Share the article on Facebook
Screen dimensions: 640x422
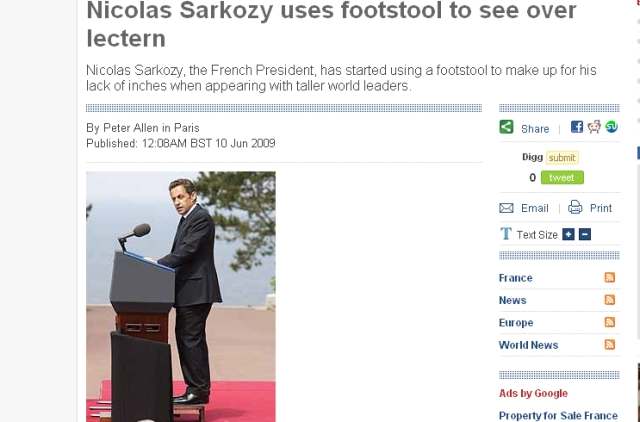click(x=577, y=127)
